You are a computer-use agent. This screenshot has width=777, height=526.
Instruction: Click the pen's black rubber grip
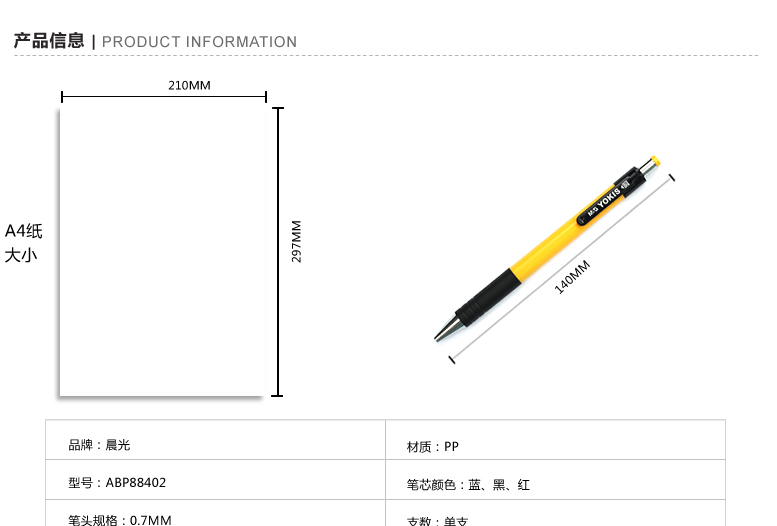[488, 297]
